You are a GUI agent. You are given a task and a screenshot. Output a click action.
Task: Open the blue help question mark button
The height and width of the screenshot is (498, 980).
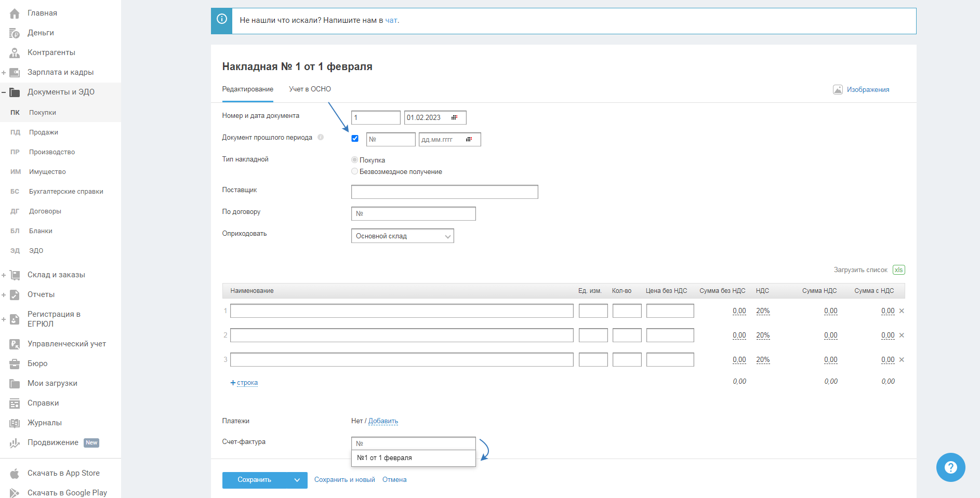click(x=950, y=467)
